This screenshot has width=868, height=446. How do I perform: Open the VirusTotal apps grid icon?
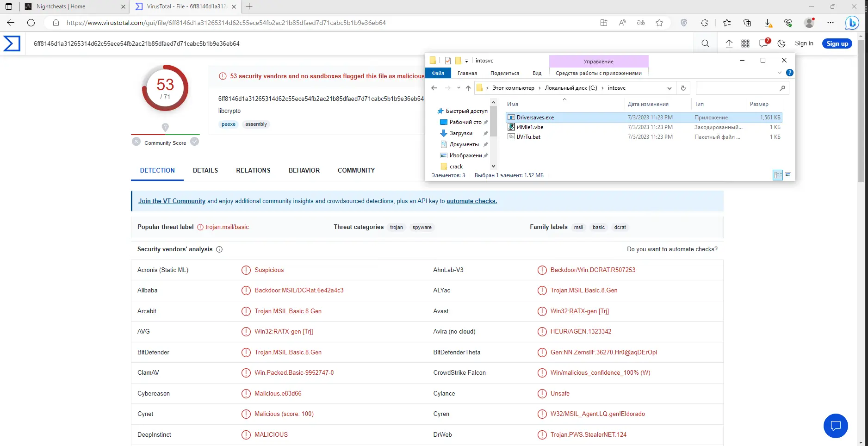click(x=745, y=43)
